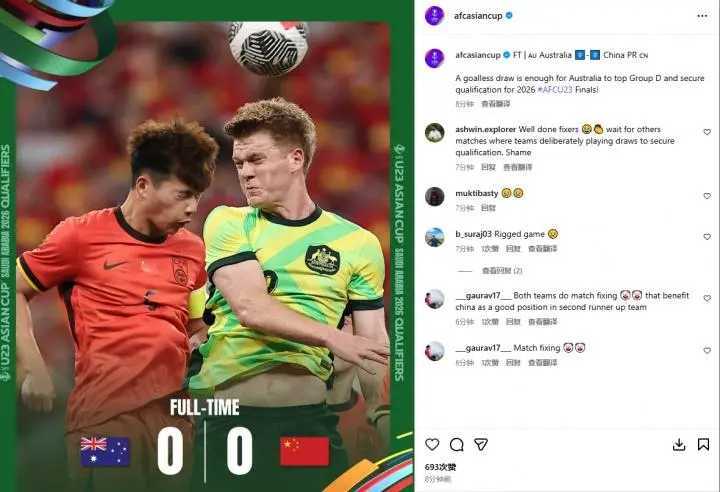The image size is (720, 492).
Task: Reply to __gaurav17__'s Match fixing comment
Action: point(513,363)
